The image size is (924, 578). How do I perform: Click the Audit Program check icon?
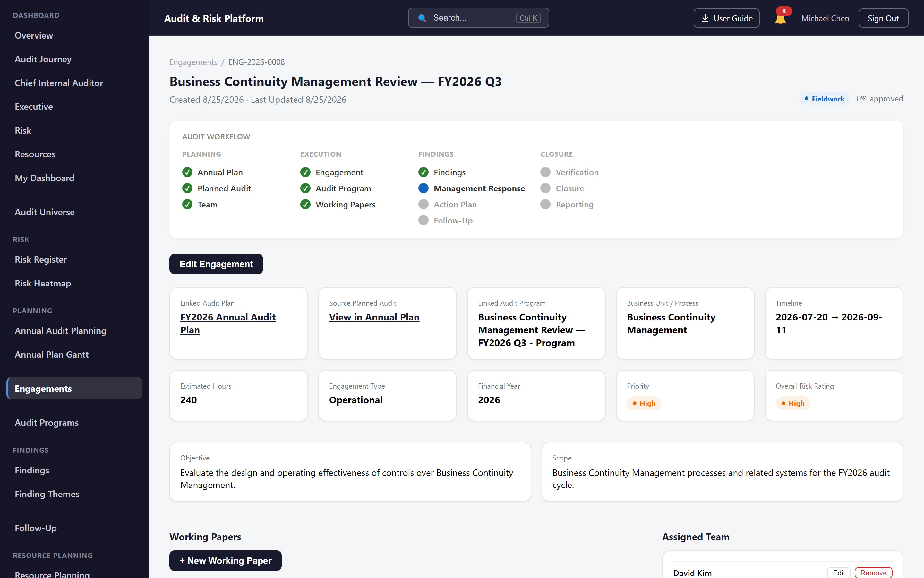tap(305, 188)
